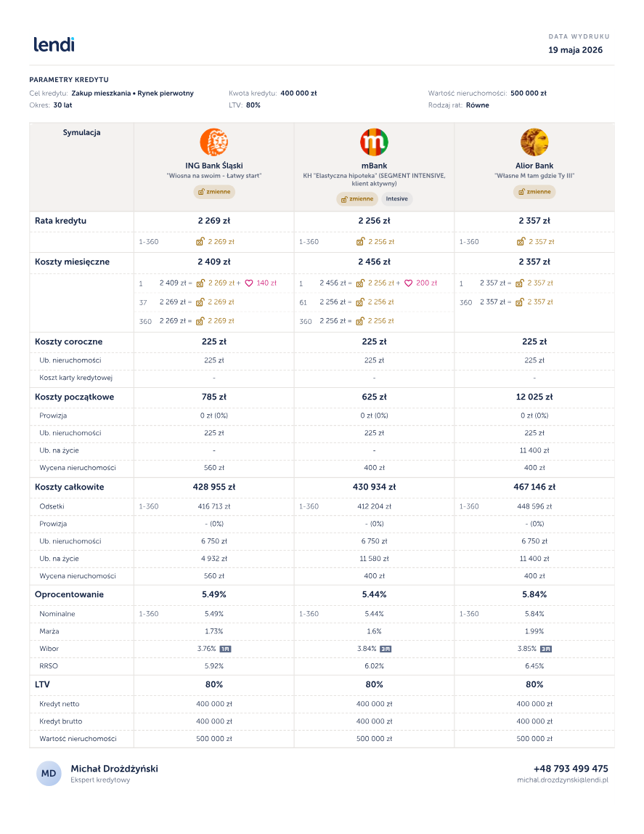Click the zmienne tag under Alior Bank

click(x=534, y=192)
